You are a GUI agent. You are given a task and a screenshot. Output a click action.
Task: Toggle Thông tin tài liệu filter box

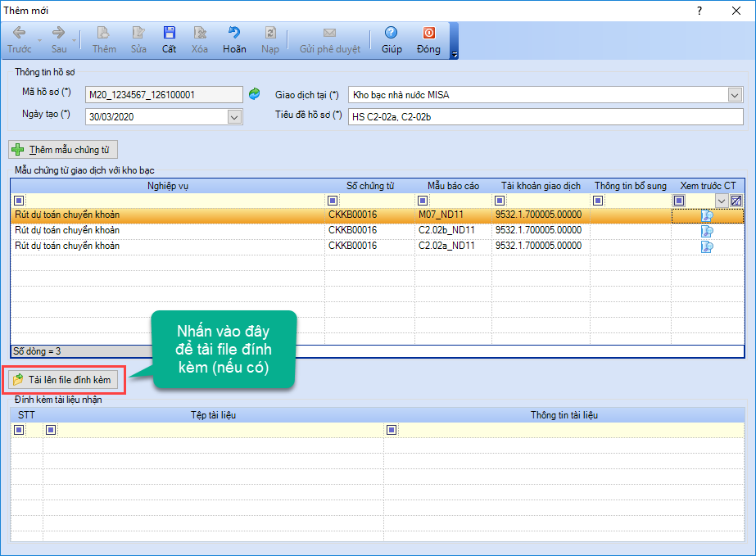click(392, 430)
